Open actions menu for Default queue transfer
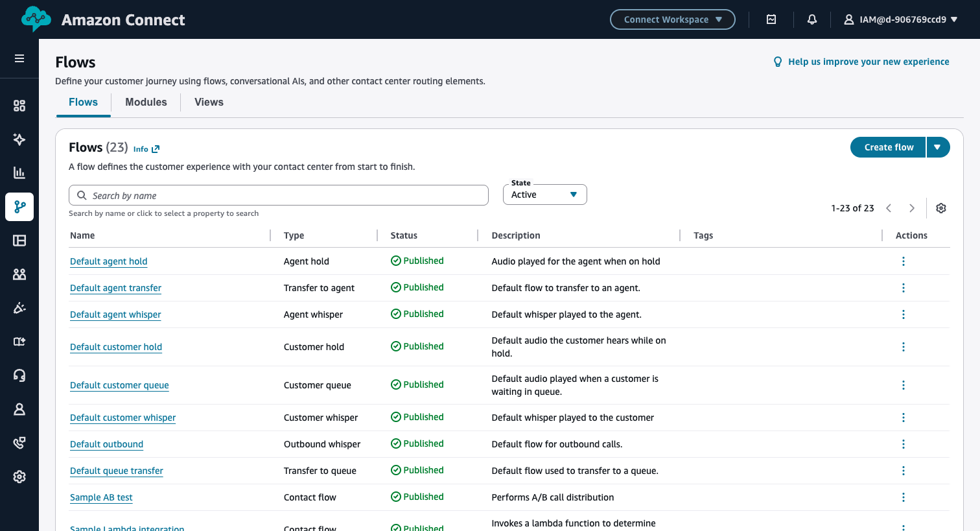This screenshot has height=531, width=980. tap(904, 471)
